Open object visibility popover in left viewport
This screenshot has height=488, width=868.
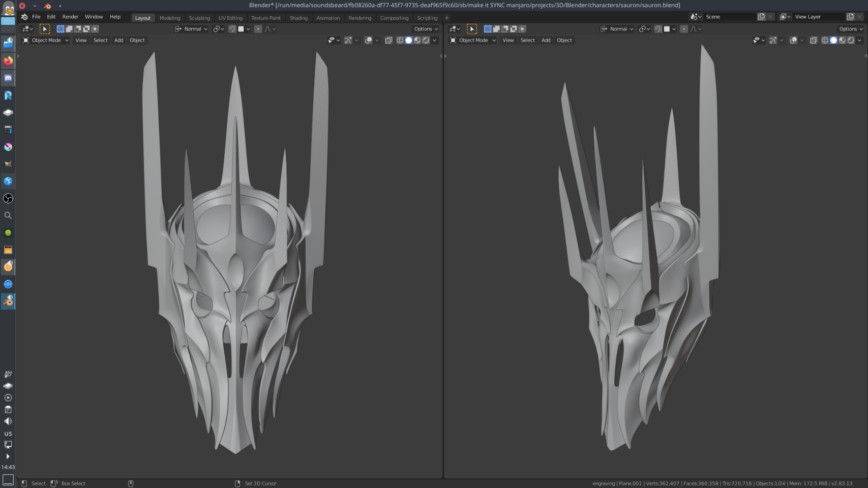click(x=334, y=40)
